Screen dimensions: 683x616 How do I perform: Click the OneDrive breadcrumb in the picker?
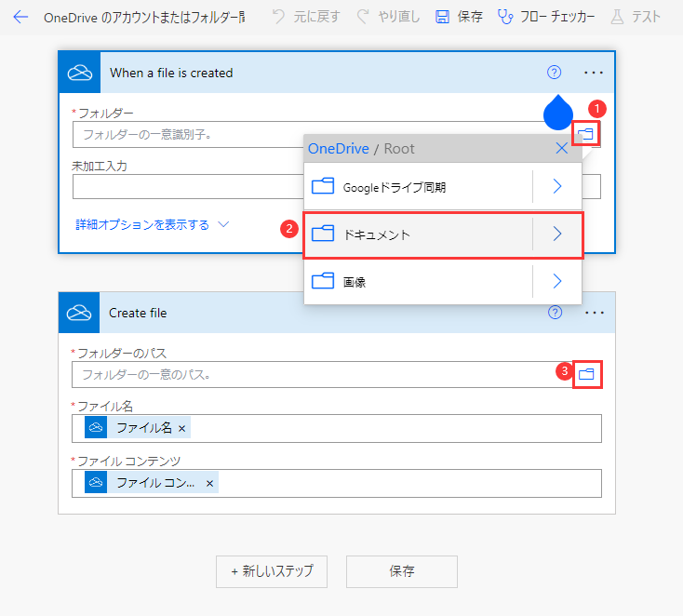339,149
